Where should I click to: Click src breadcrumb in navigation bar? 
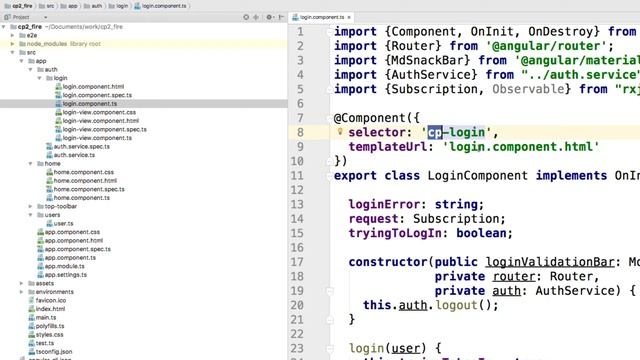click(46, 6)
